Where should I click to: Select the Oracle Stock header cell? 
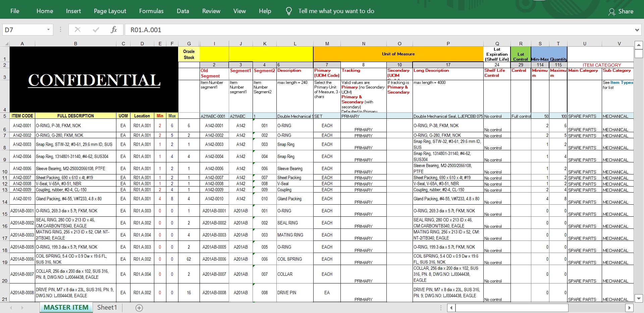189,54
